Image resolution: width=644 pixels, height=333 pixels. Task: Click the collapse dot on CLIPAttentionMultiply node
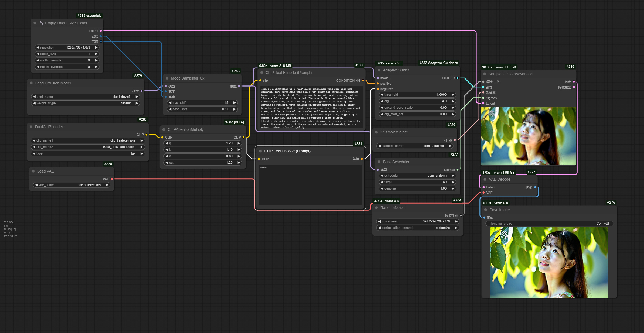164,129
